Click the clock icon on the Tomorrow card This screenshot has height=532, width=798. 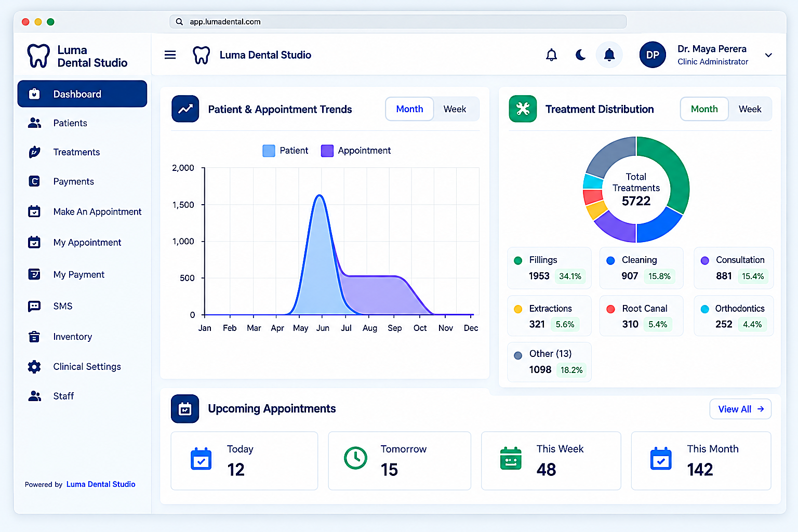pyautogui.click(x=356, y=458)
